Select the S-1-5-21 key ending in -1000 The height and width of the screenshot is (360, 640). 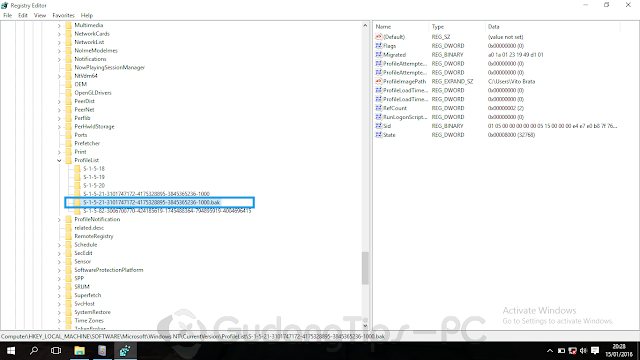(x=146, y=194)
